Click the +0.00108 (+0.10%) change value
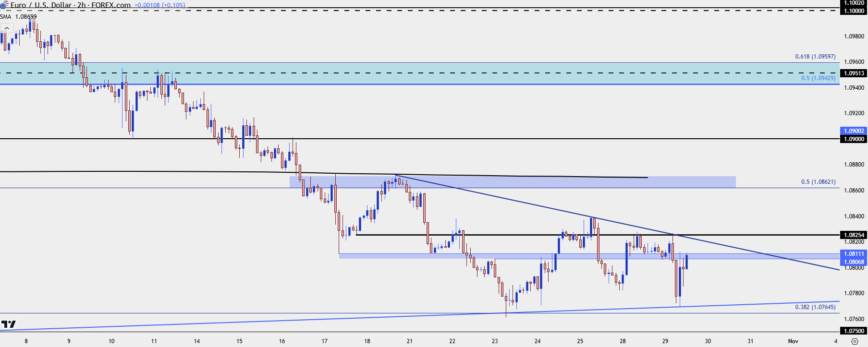Viewport: 868px width, 347px height. point(159,5)
